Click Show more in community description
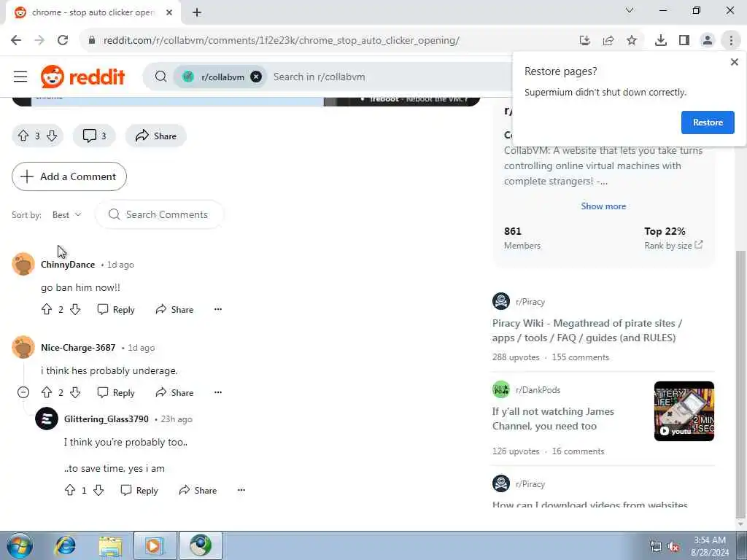This screenshot has width=747, height=560. (x=603, y=206)
